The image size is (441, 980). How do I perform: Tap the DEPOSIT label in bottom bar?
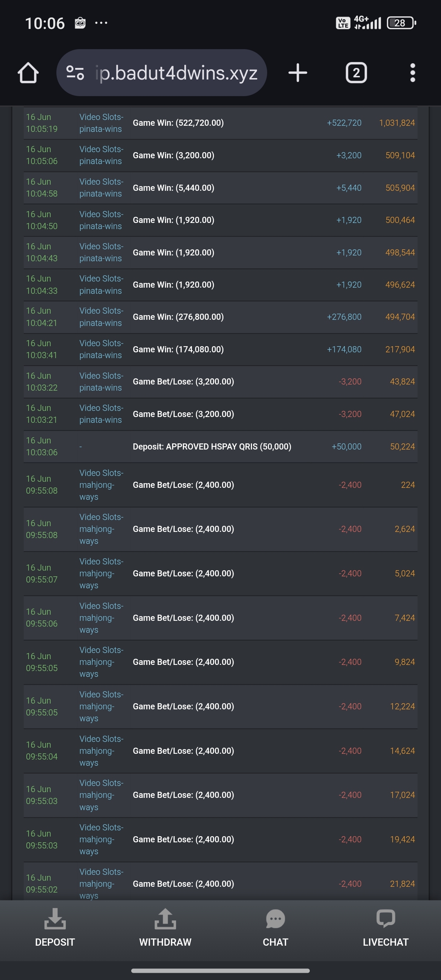point(55,942)
